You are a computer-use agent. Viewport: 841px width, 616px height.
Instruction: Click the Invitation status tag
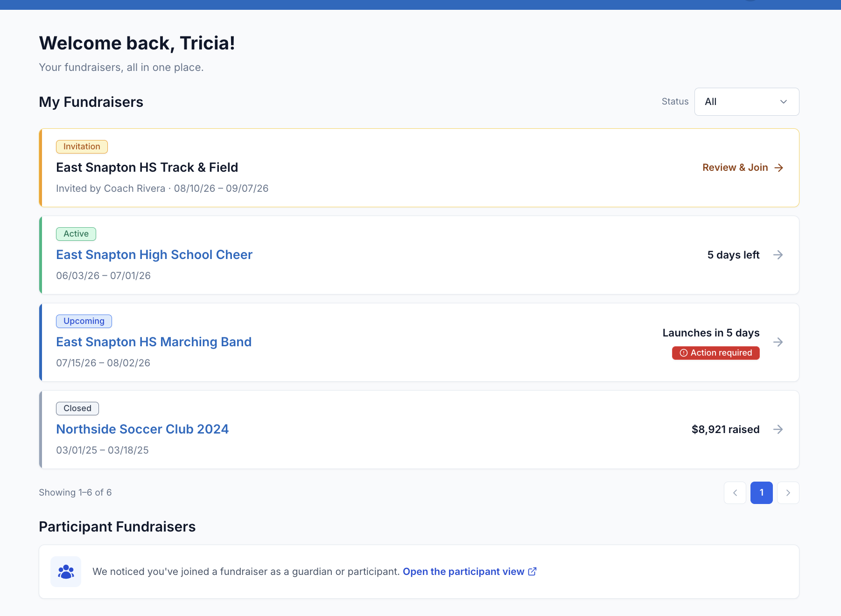pos(82,147)
